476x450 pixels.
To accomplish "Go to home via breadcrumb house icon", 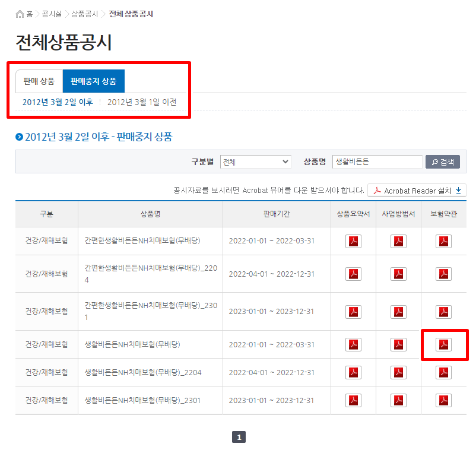I will (x=20, y=14).
